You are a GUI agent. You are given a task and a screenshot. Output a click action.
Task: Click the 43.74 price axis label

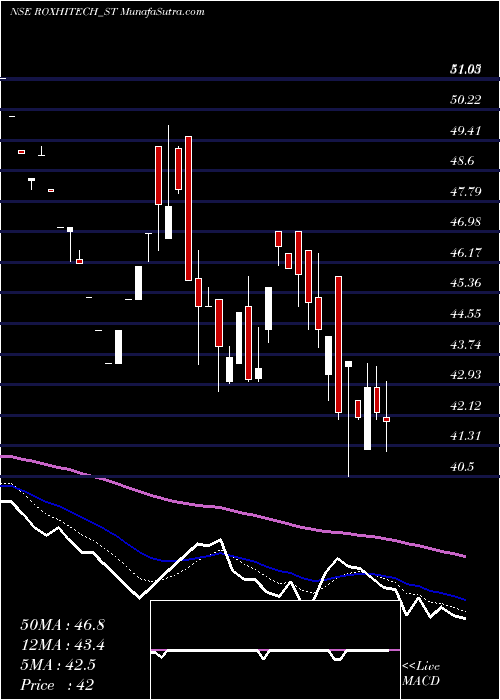[x=466, y=345]
